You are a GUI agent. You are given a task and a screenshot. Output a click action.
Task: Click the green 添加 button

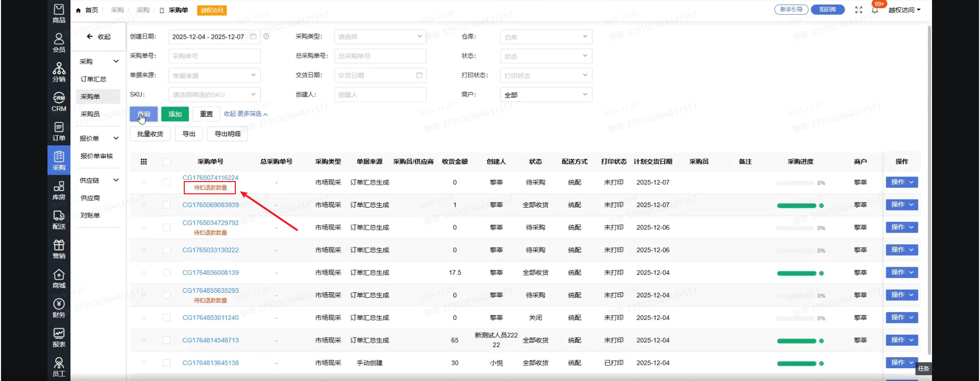click(x=175, y=114)
